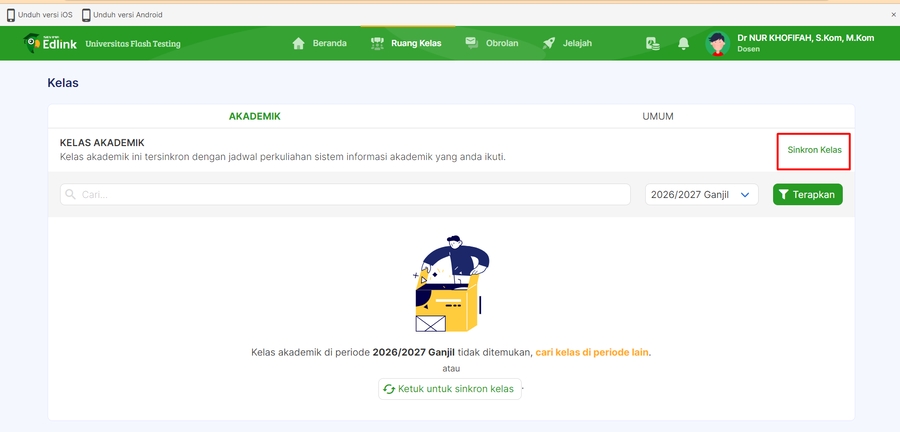Screen dimensions: 900x432
Task: Click the Sinkron Kelas link
Action: (814, 150)
